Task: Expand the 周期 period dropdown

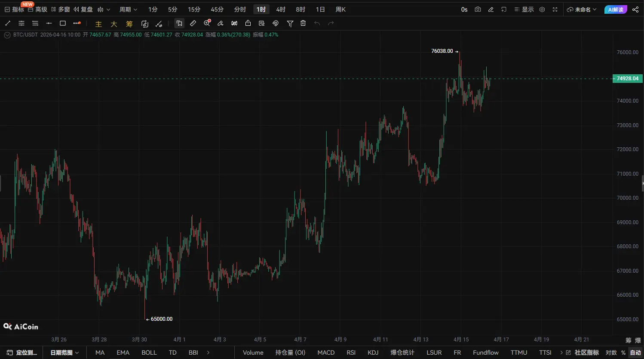Action: coord(128,9)
